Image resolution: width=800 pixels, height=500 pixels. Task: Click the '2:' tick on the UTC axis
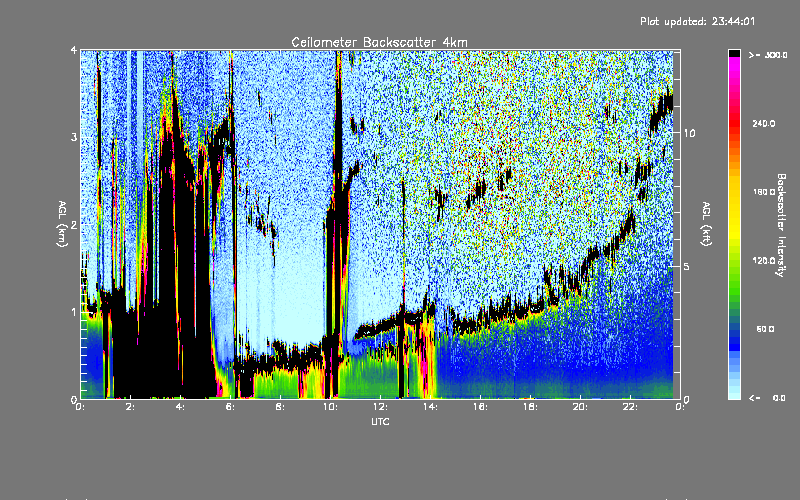coord(131,407)
